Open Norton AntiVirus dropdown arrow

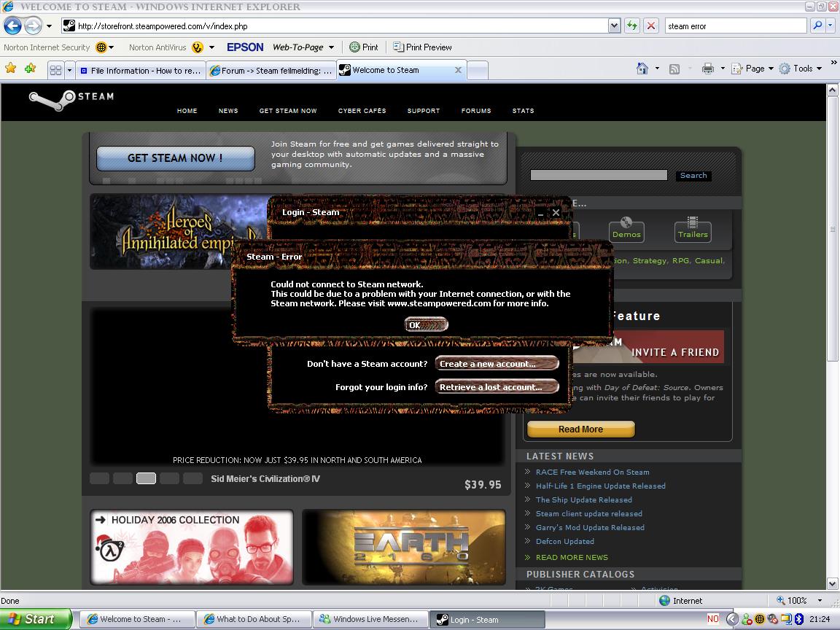click(x=211, y=47)
